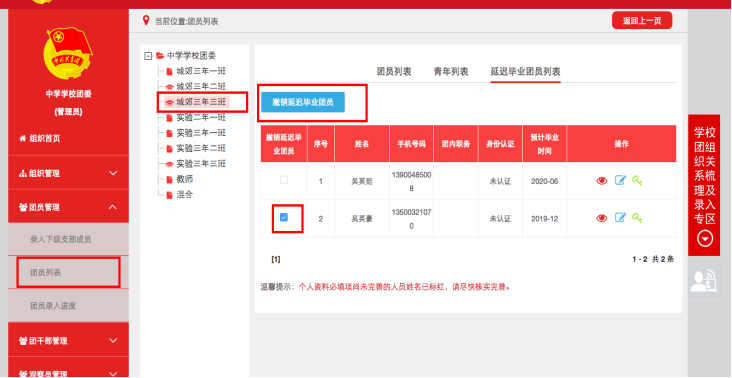View details of 吴英豪 with eye icon

click(602, 218)
